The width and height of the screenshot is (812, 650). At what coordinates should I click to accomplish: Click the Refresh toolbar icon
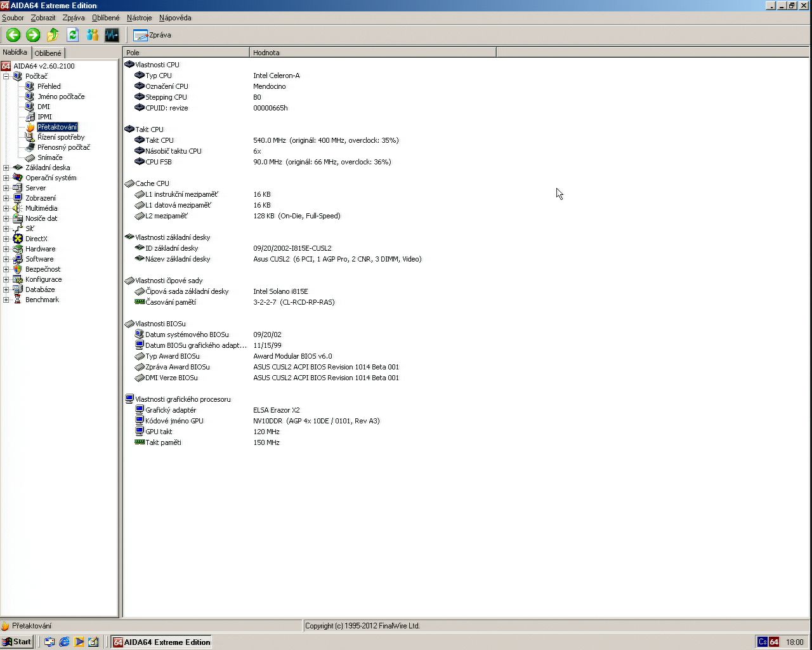coord(72,35)
